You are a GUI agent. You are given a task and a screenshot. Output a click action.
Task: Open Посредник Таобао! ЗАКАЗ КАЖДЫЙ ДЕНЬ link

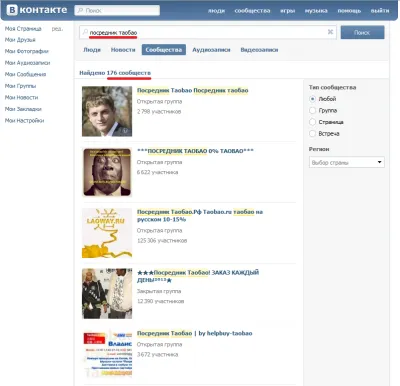(x=198, y=276)
